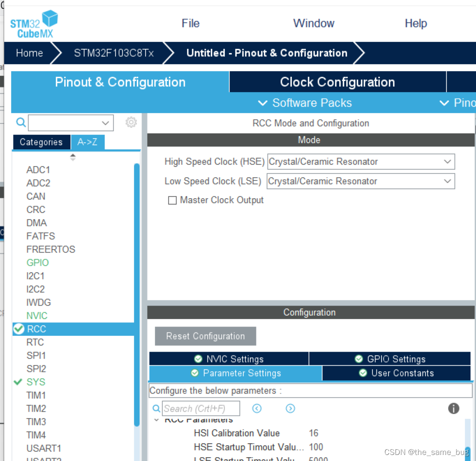Click the search magnifier icon in peripheral panel

(20, 122)
